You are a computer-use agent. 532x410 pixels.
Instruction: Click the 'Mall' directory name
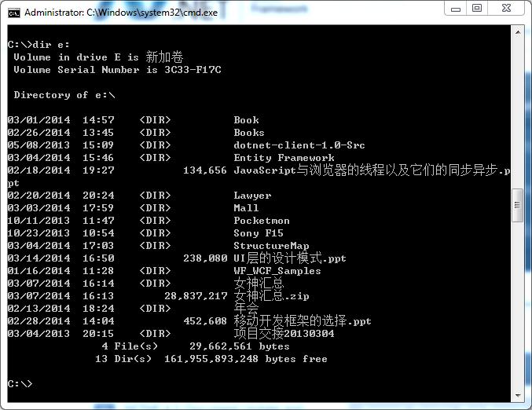coord(246,208)
